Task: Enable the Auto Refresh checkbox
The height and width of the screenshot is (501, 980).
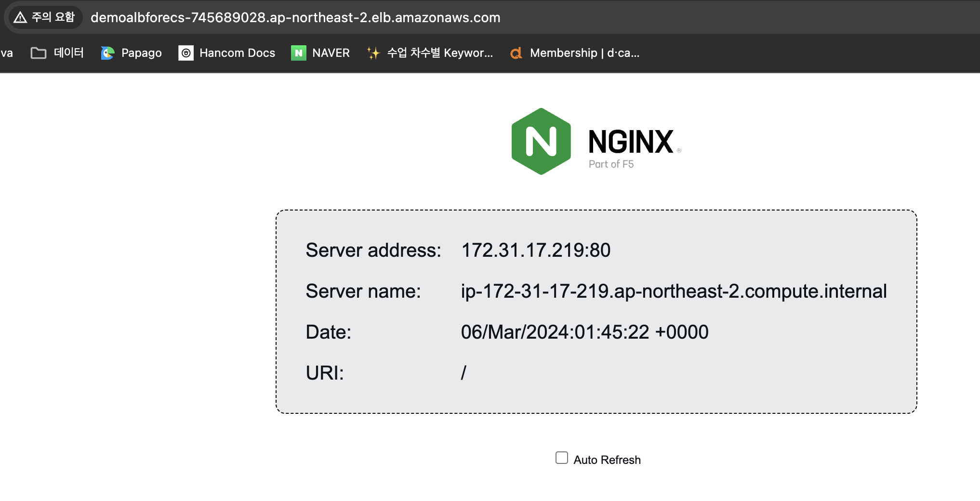Action: (561, 458)
